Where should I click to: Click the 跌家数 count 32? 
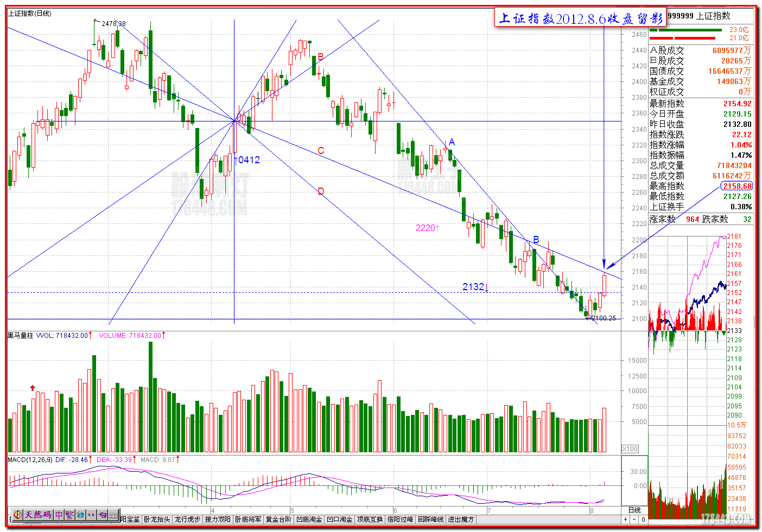click(x=747, y=220)
